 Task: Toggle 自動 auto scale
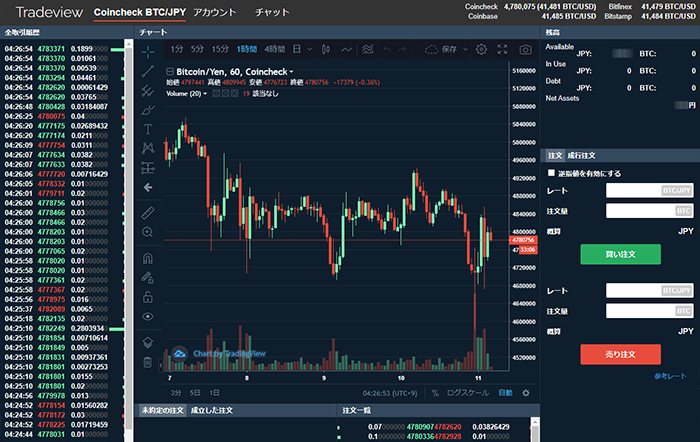(x=505, y=393)
